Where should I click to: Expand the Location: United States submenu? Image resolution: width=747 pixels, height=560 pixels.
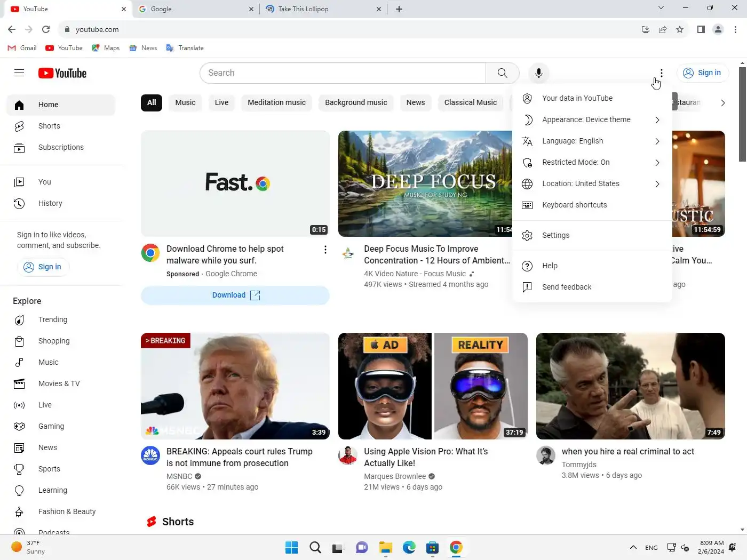tap(592, 183)
